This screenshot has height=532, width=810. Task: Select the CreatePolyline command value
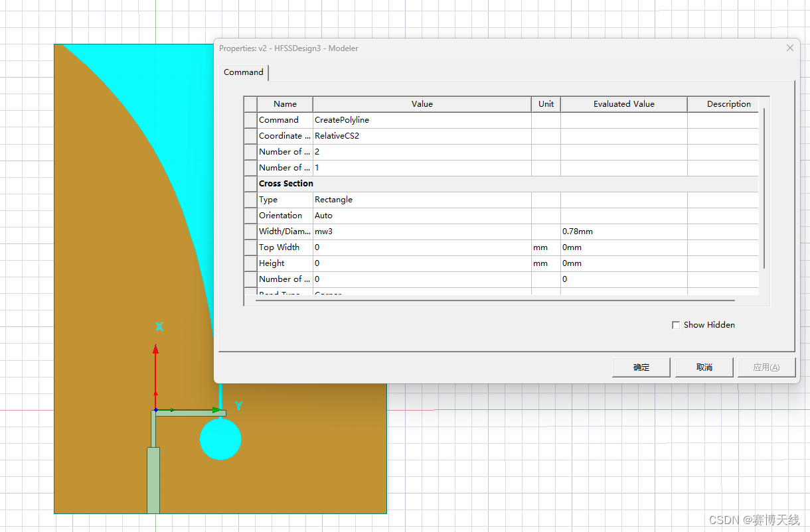(x=422, y=120)
